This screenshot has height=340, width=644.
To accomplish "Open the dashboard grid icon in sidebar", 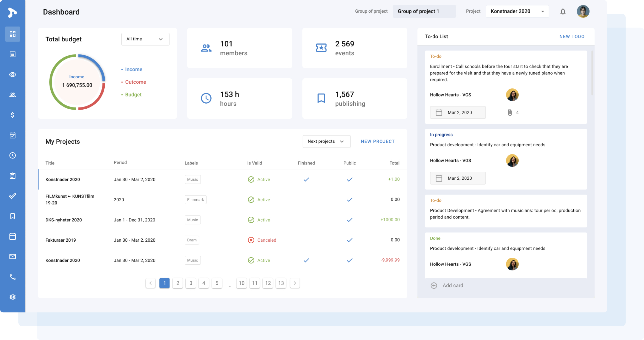I will point(12,34).
